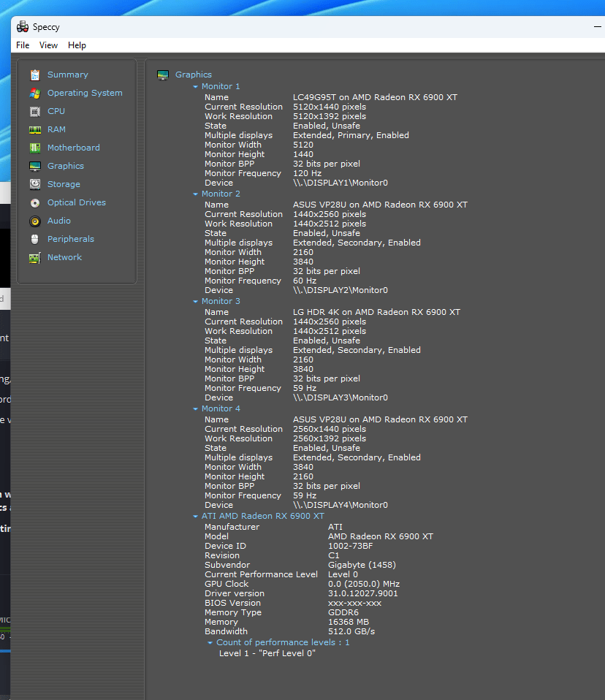Click the CPU chip icon in sidebar
Screen dimensions: 605x700
pyautogui.click(x=35, y=112)
